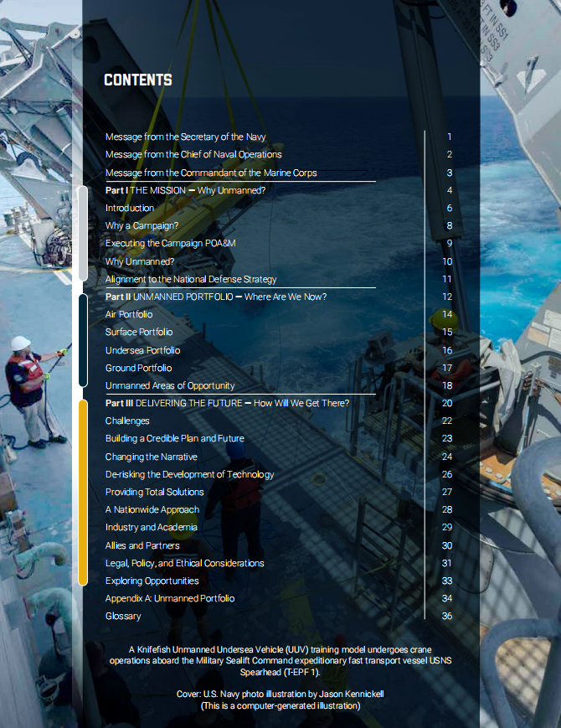
Task: Select 'Changing the Narrative' entry
Action: point(152,457)
